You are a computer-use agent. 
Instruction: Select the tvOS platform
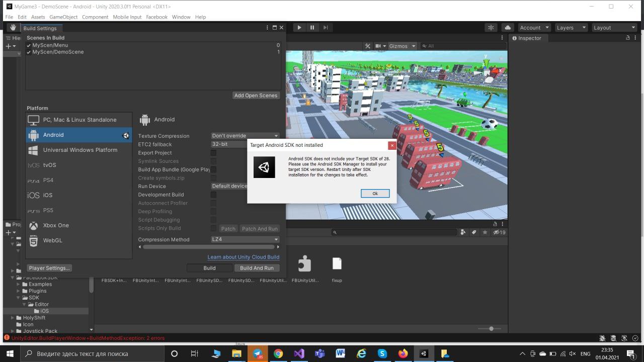pyautogui.click(x=79, y=165)
